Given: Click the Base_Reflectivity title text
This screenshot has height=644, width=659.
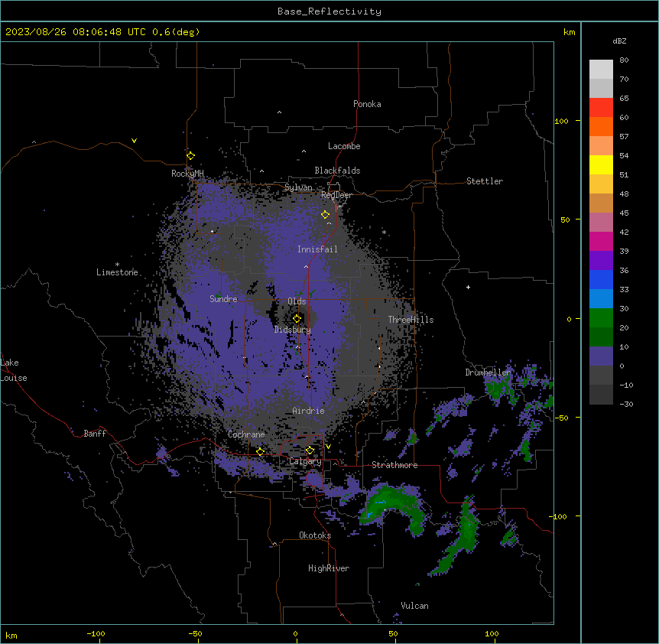Looking at the screenshot, I should (x=329, y=11).
